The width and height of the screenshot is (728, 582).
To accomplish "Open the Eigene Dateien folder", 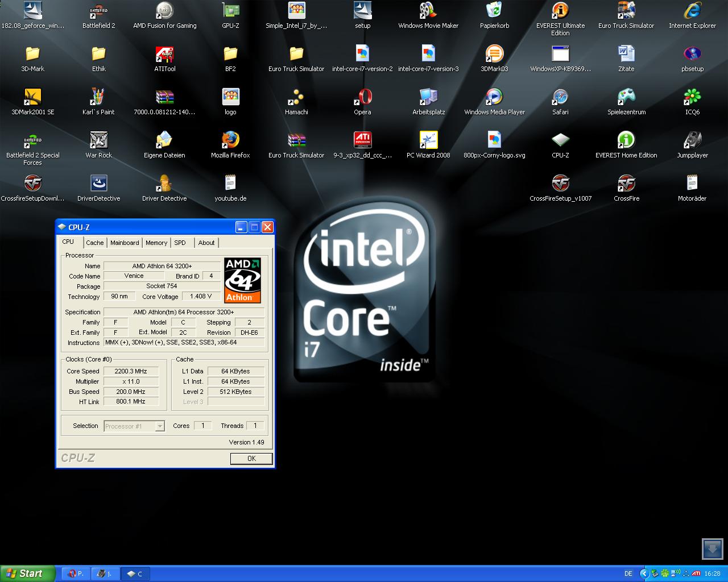I will tap(164, 145).
